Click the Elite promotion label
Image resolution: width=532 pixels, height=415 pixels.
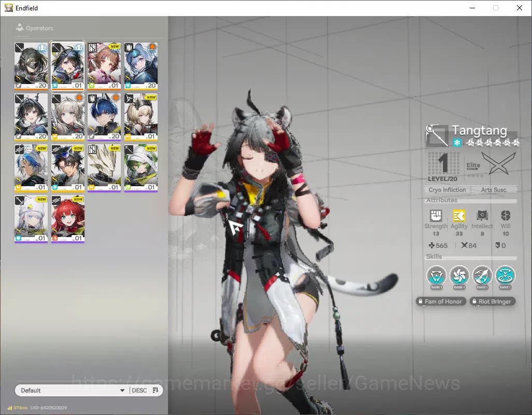(473, 165)
